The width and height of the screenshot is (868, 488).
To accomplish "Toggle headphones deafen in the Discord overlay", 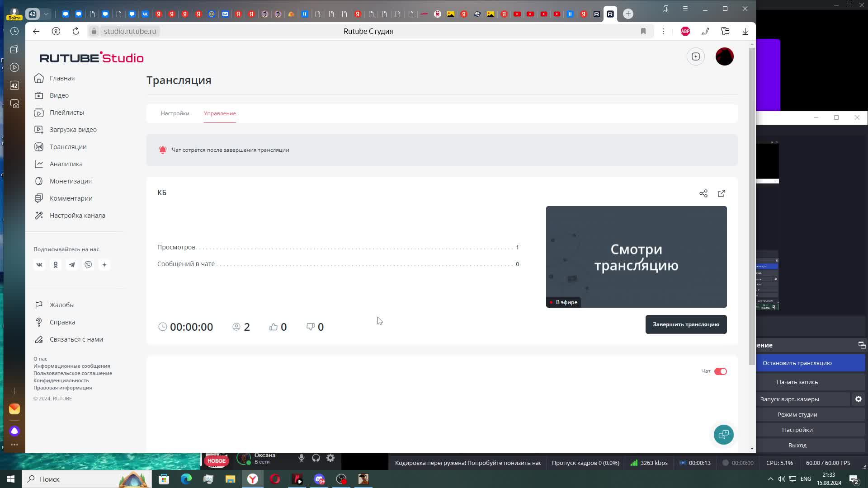I will (316, 458).
